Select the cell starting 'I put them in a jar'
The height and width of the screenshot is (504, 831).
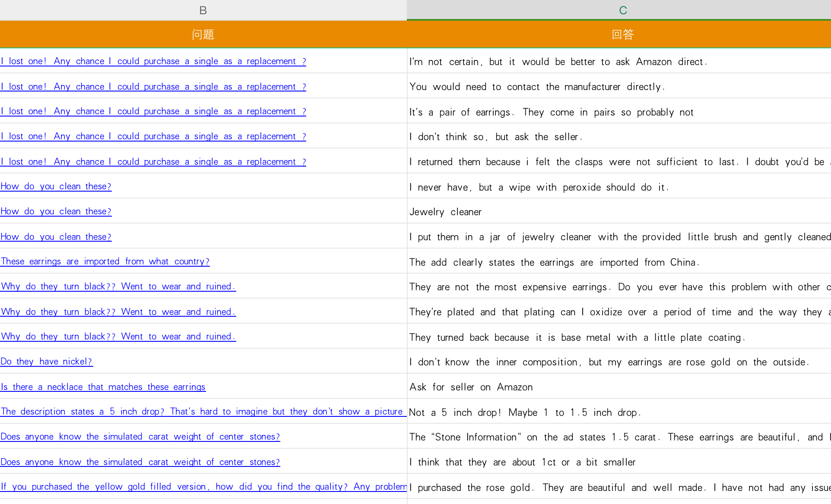point(619,236)
